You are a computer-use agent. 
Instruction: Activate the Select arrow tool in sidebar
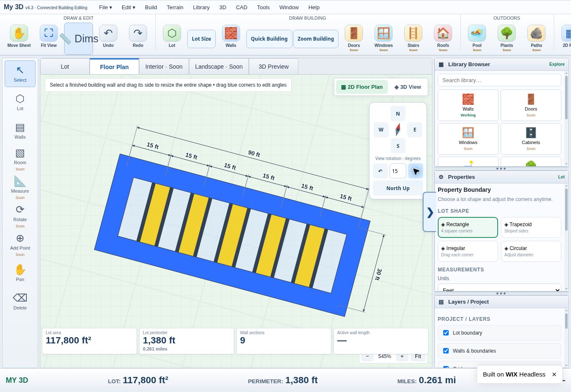click(20, 74)
